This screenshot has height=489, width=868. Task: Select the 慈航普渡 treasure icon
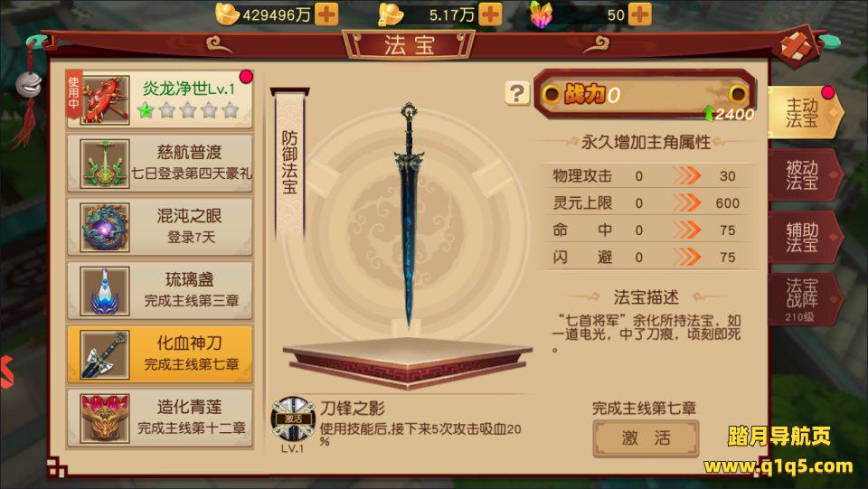pos(105,164)
